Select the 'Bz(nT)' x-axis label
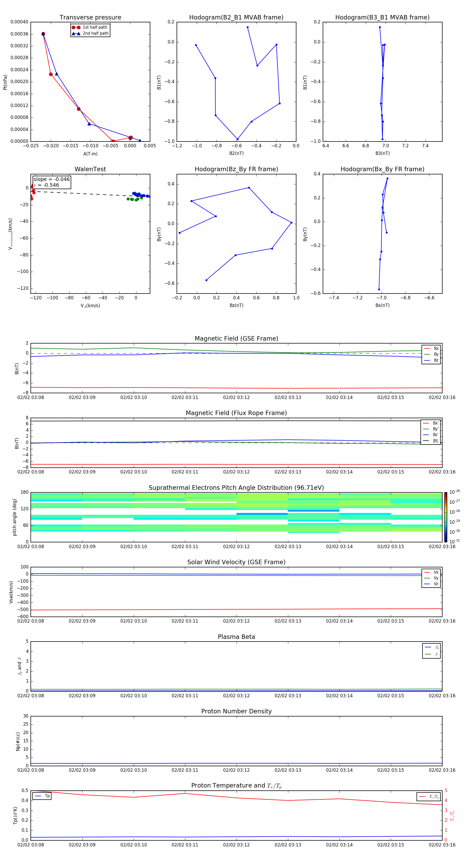Image resolution: width=473 pixels, height=868 pixels. [236, 305]
